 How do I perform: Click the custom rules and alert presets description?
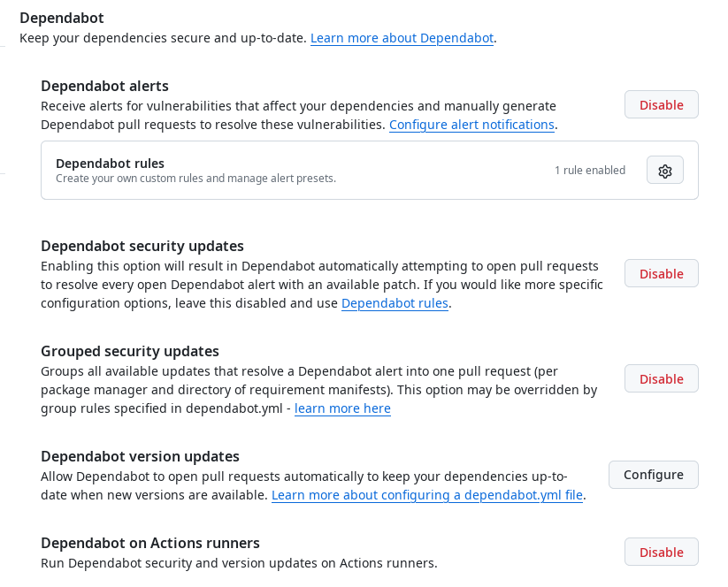coord(195,179)
